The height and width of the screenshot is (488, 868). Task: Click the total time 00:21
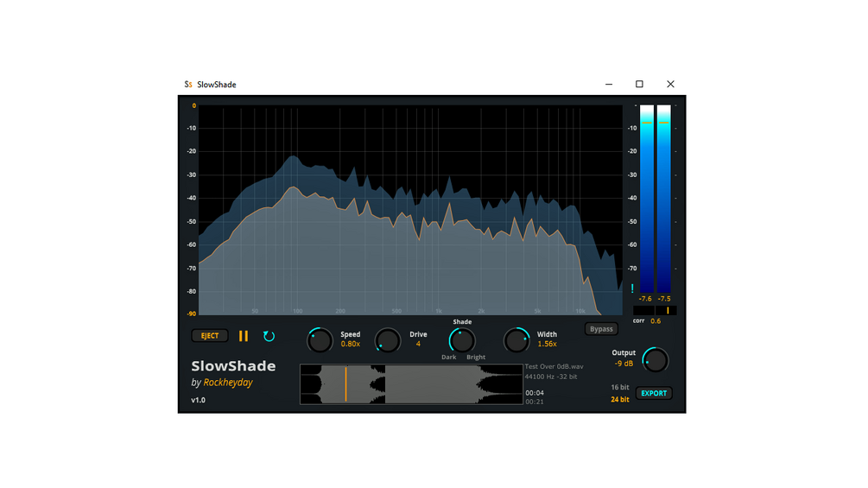(535, 402)
